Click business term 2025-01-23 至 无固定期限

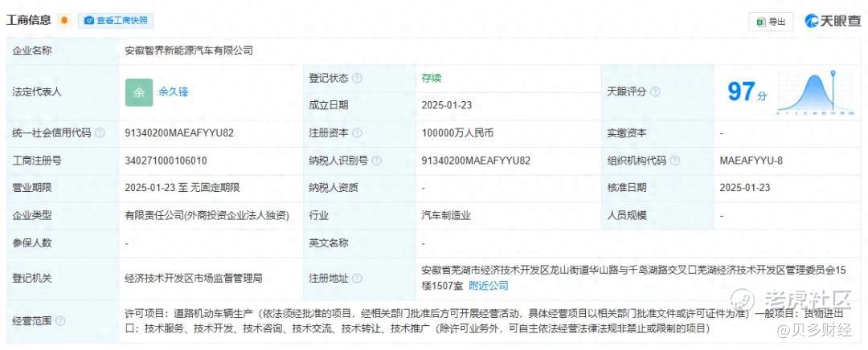(182, 188)
